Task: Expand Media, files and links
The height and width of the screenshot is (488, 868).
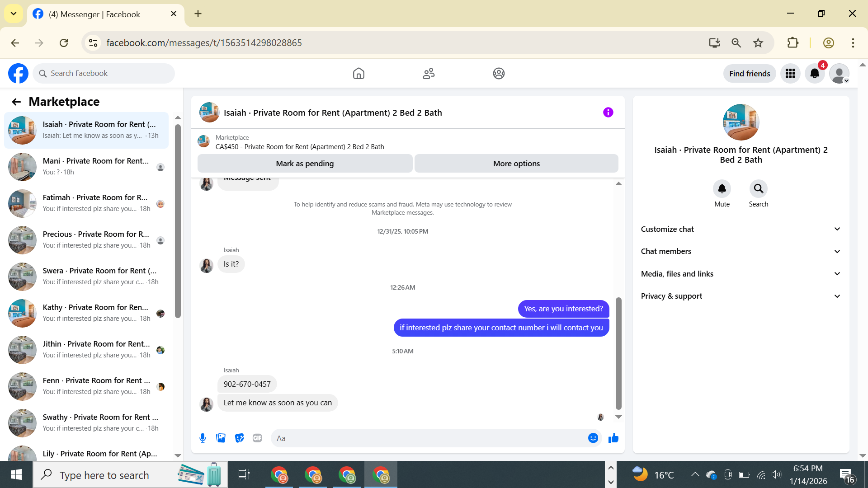Action: tap(741, 274)
